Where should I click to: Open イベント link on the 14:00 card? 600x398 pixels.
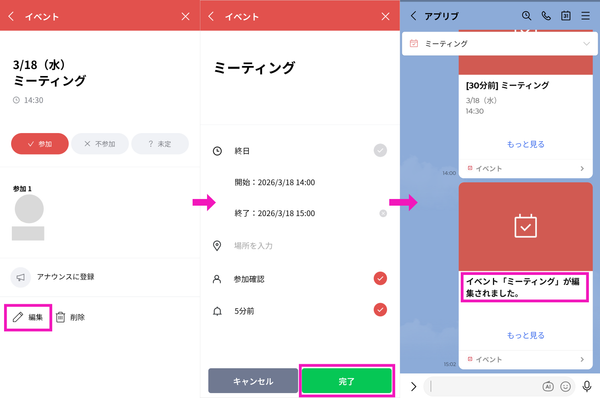pos(526,168)
